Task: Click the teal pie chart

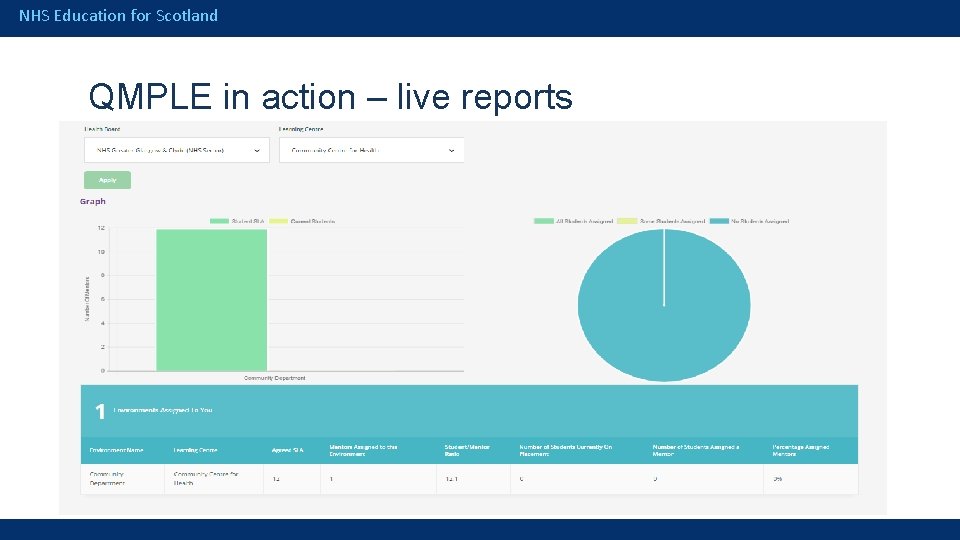Action: tap(664, 305)
